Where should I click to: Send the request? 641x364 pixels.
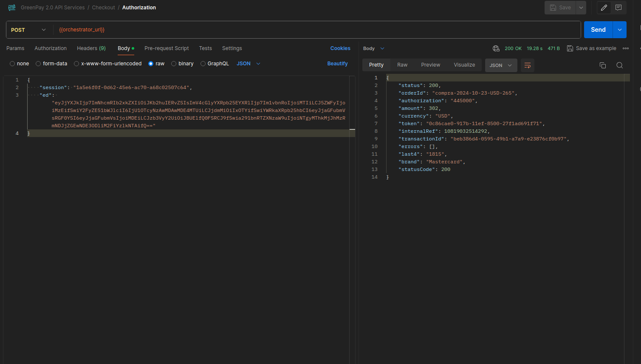pyautogui.click(x=598, y=30)
